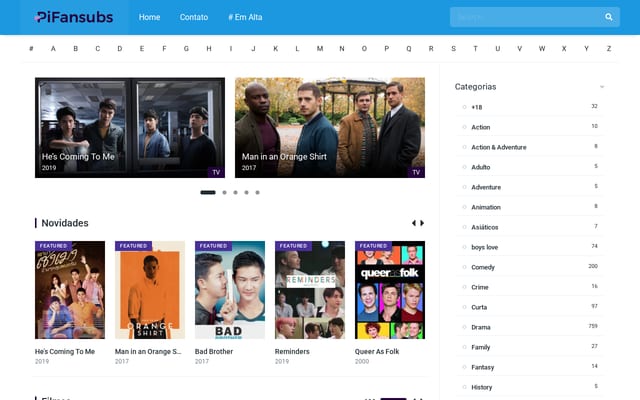Filter titles by letter P
The image size is (640, 400).
[387, 49]
